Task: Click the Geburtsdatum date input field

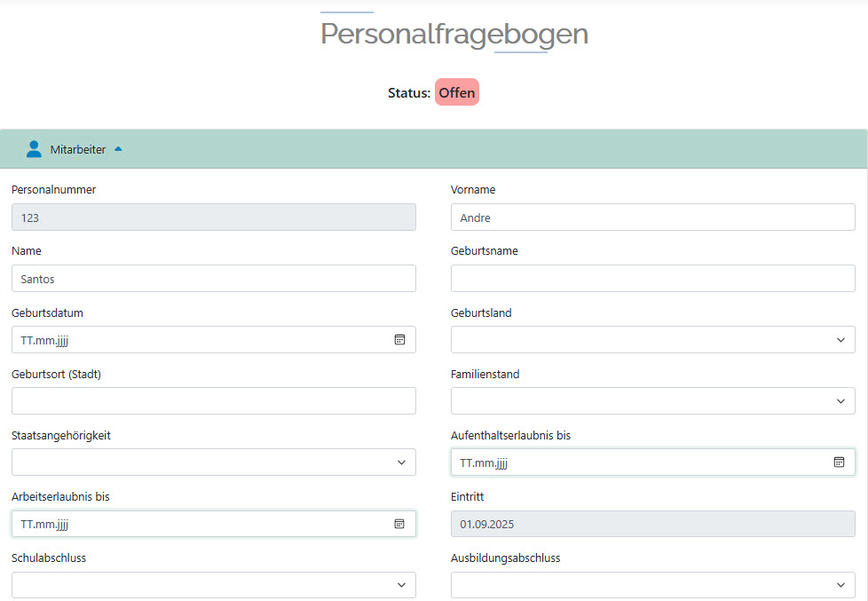Action: click(195, 339)
